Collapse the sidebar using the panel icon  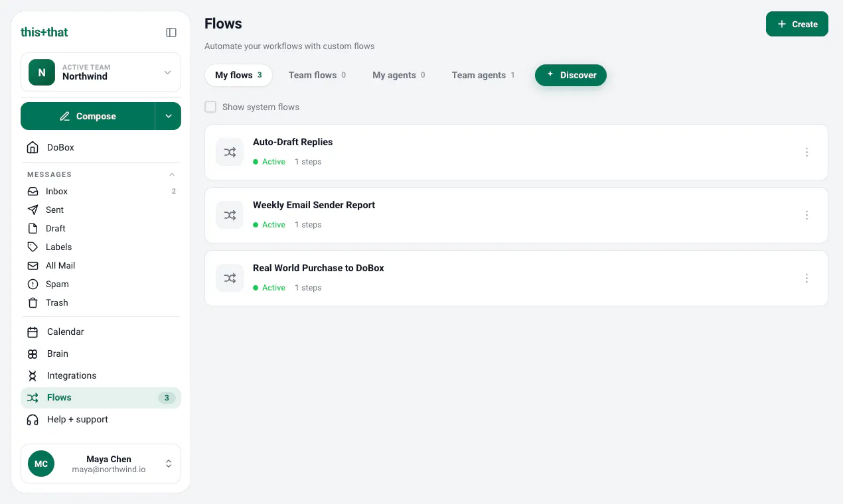(171, 32)
